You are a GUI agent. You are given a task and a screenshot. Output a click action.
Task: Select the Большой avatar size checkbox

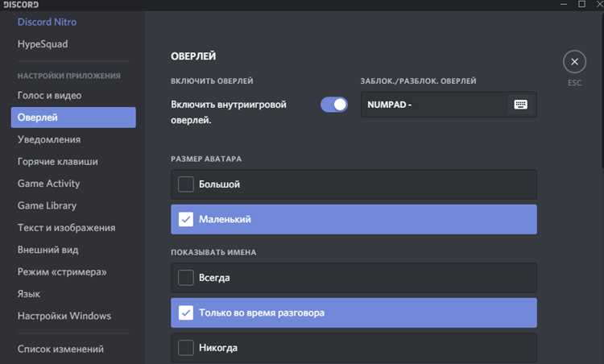coord(186,184)
